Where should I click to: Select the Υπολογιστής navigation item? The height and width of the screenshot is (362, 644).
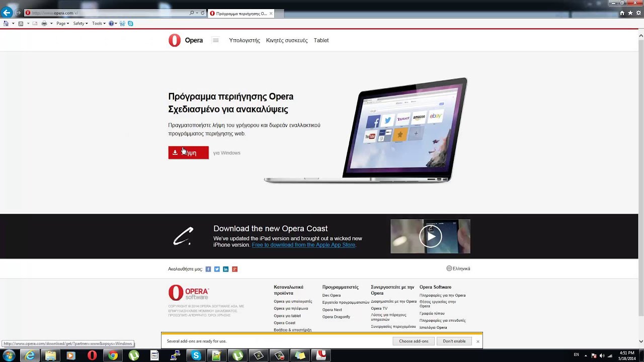coord(245,40)
